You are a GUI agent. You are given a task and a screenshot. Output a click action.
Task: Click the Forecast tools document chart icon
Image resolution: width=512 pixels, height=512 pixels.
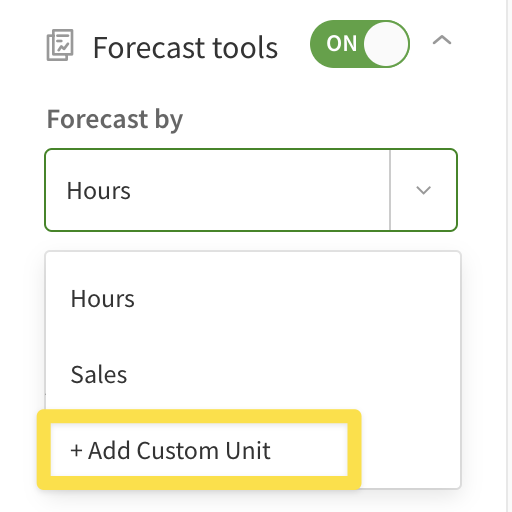click(60, 45)
